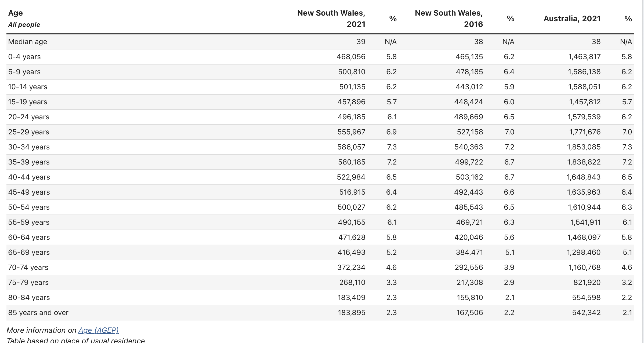Click the 183,895 value for 85 years and over
The image size is (644, 343).
click(x=351, y=313)
